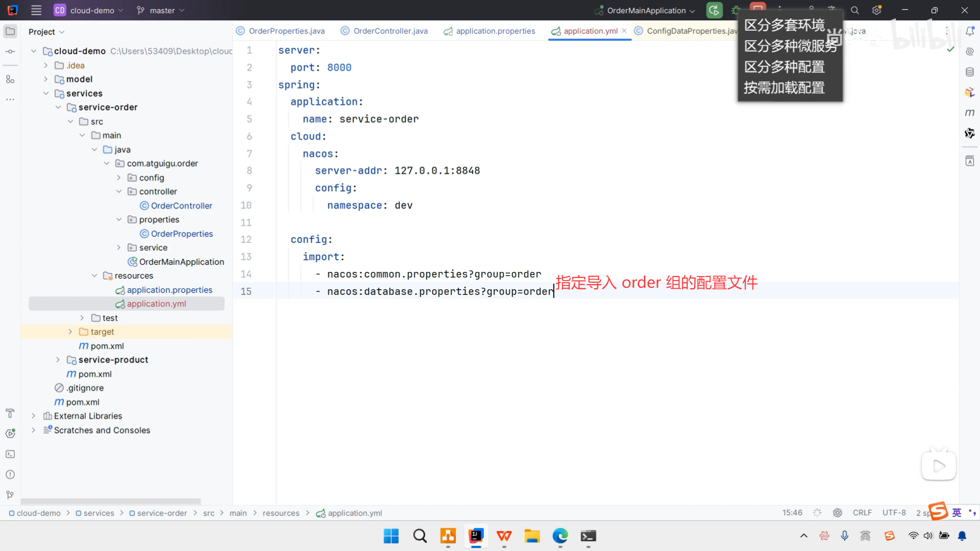The image size is (980, 551).
Task: Open the Database tool window
Action: (970, 72)
